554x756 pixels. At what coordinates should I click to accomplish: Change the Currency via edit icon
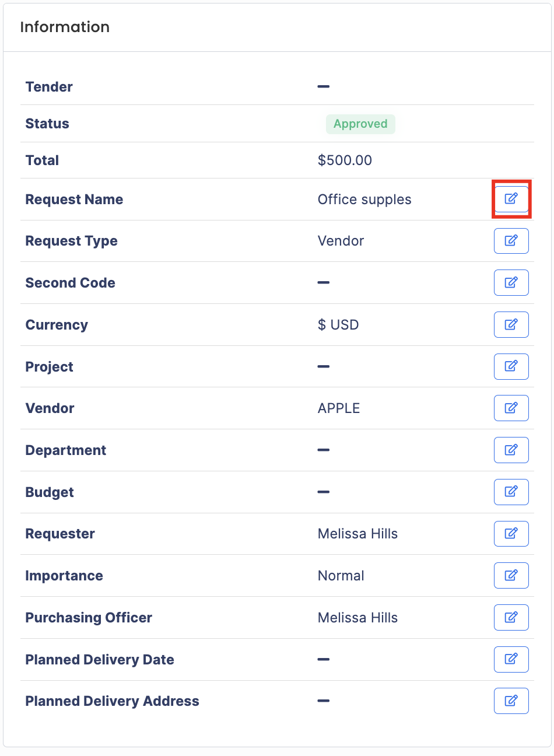[511, 325]
